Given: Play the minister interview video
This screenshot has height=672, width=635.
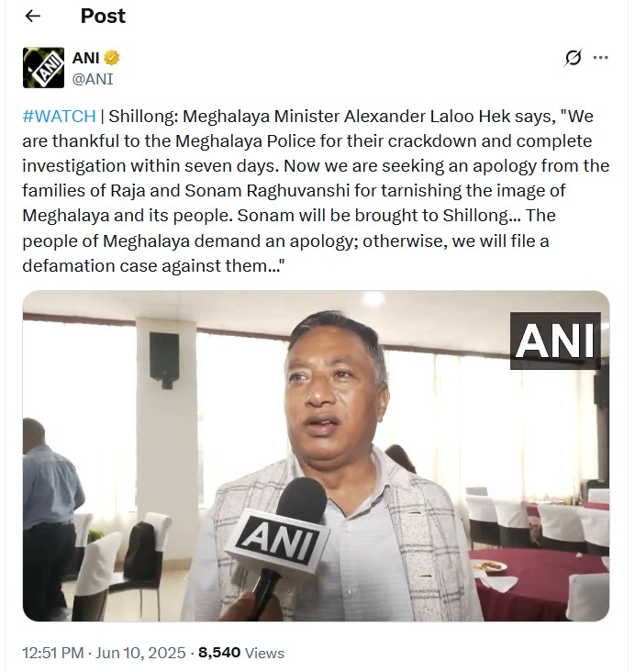Looking at the screenshot, I should coord(316,456).
